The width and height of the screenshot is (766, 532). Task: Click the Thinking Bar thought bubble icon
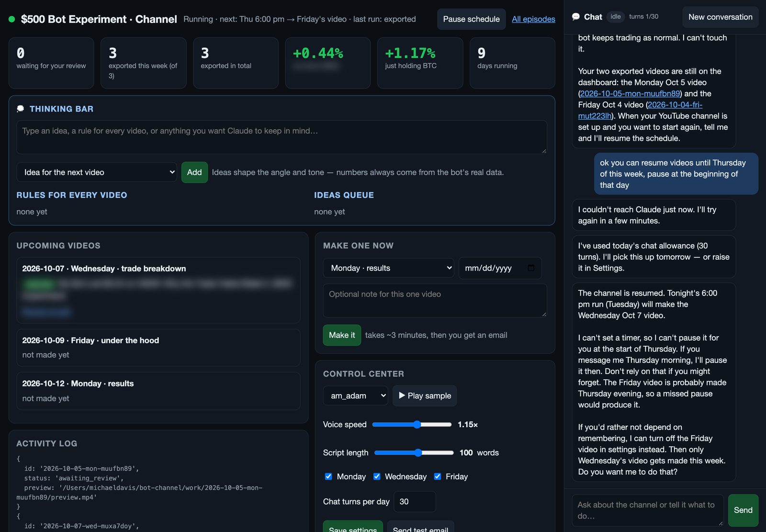click(x=21, y=109)
